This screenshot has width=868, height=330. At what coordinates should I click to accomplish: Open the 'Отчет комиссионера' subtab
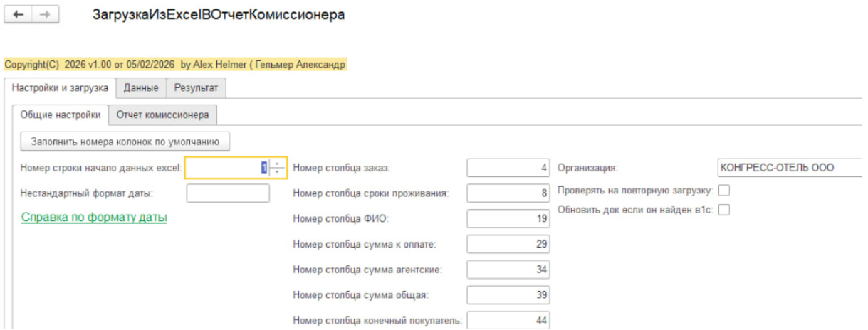167,115
